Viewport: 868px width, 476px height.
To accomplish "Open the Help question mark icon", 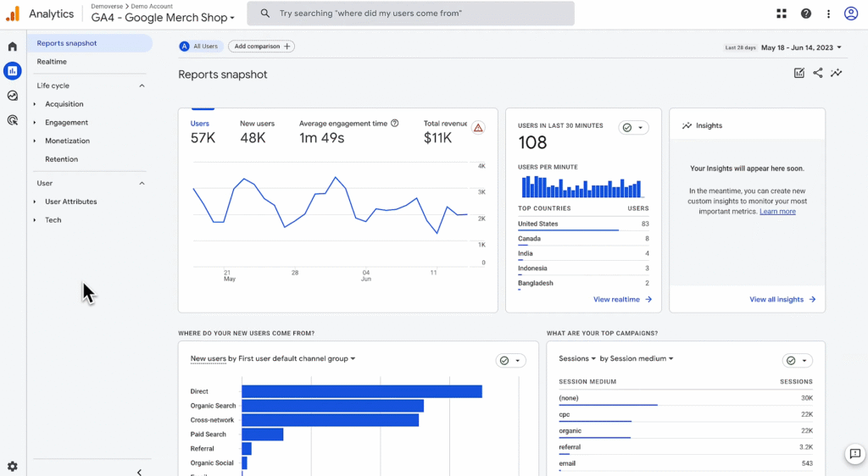I will [806, 14].
